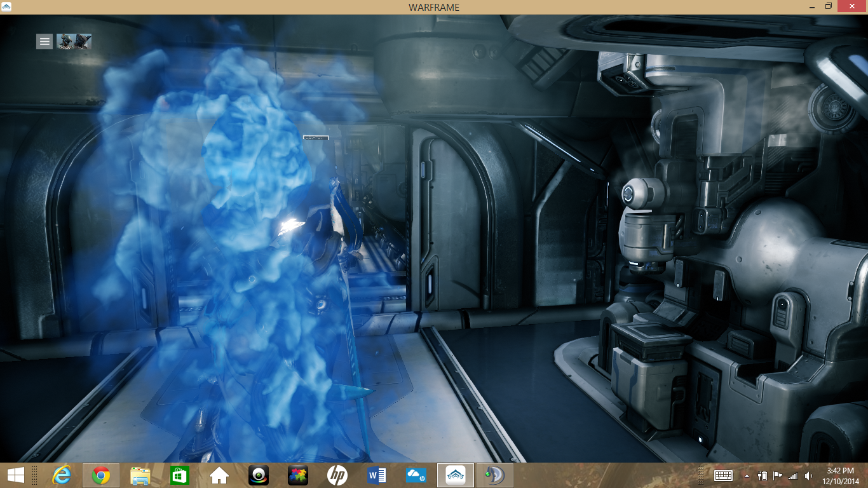
Task: Close the WARFRAME window
Action: point(851,6)
